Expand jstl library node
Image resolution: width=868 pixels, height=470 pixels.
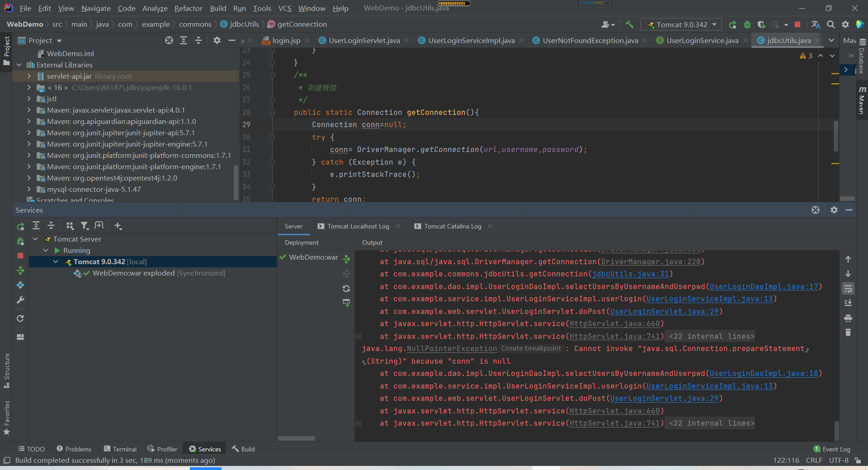(x=29, y=99)
